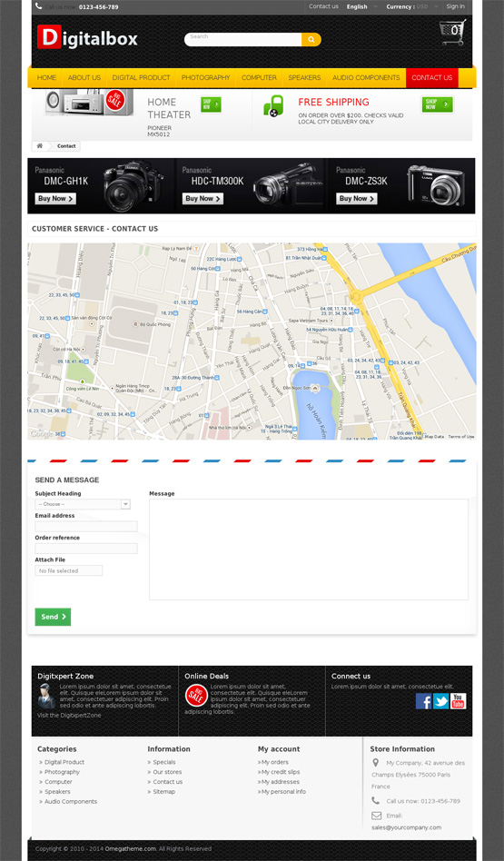
Task: Click the Sign in link
Action: pos(455,6)
